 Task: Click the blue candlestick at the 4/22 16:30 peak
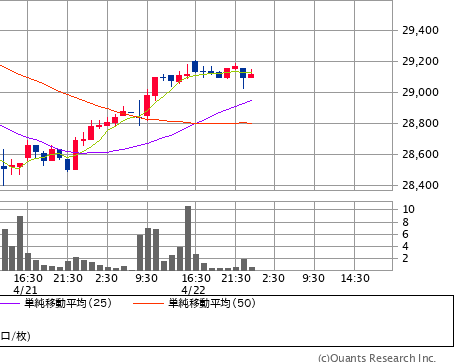(x=195, y=66)
